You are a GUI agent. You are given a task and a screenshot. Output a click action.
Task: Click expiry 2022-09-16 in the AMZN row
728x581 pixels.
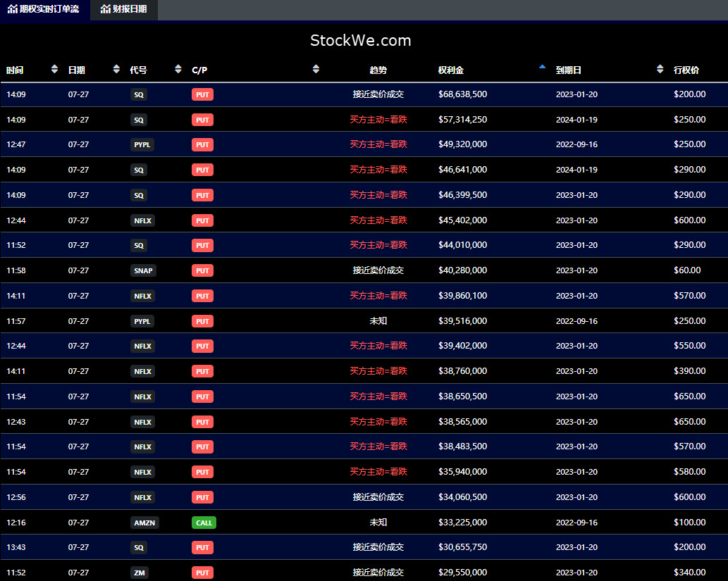coord(576,522)
